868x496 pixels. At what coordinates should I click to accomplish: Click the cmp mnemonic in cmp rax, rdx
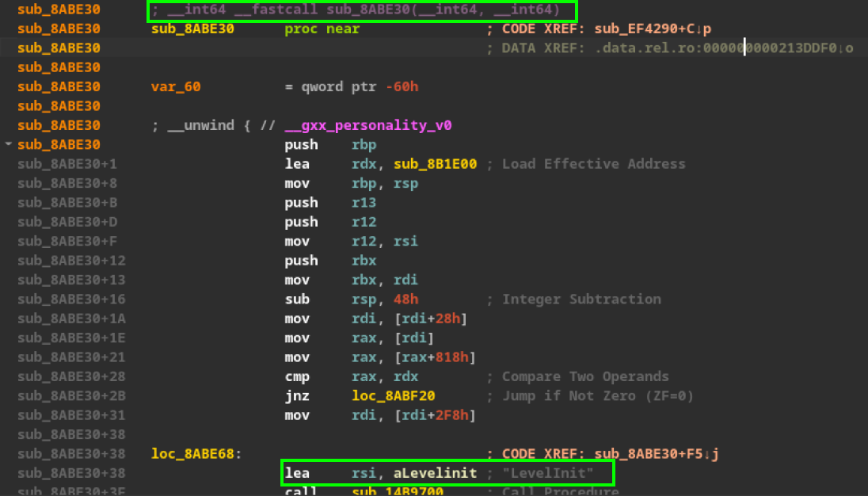coord(298,377)
